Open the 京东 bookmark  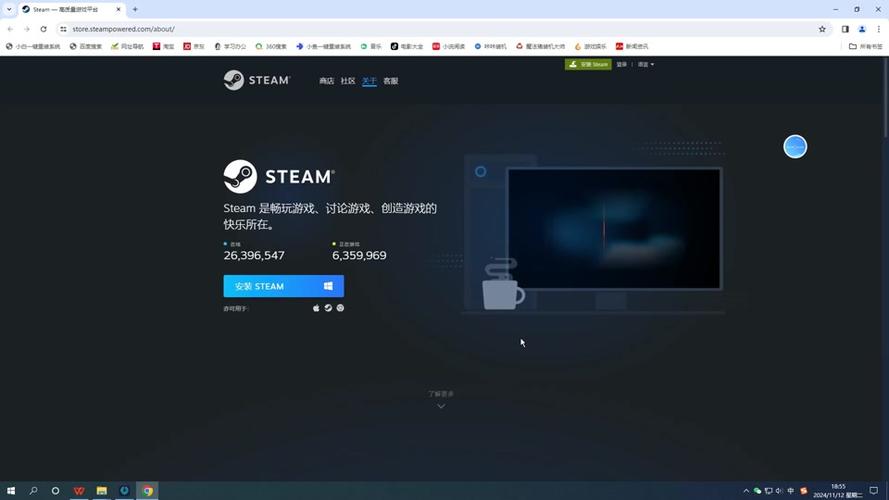(x=194, y=46)
